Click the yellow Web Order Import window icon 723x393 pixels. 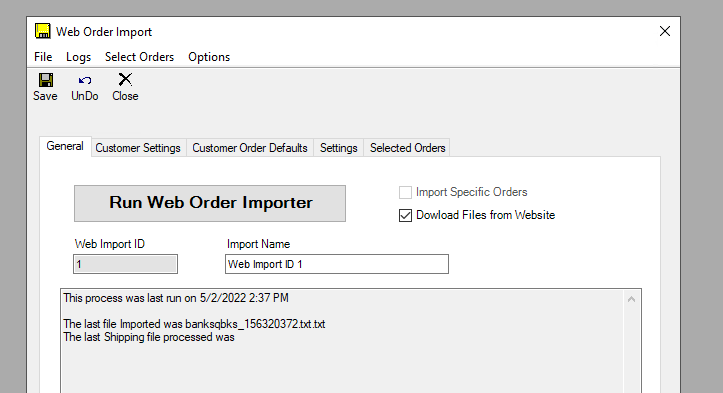tap(43, 31)
